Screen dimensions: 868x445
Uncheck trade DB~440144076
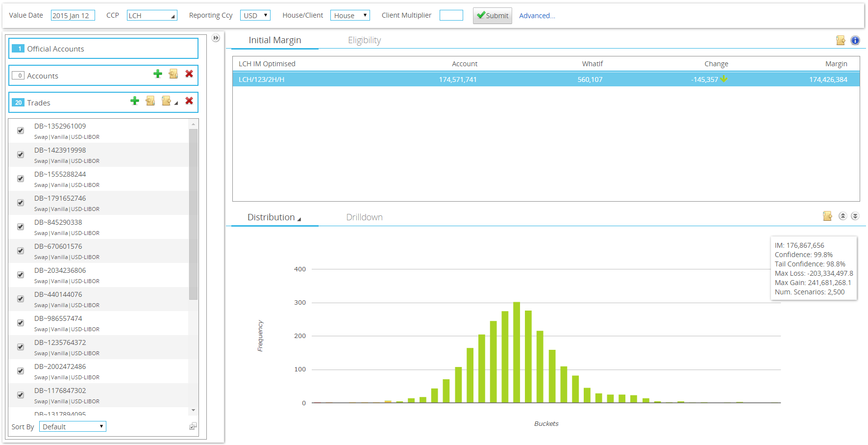tap(21, 299)
